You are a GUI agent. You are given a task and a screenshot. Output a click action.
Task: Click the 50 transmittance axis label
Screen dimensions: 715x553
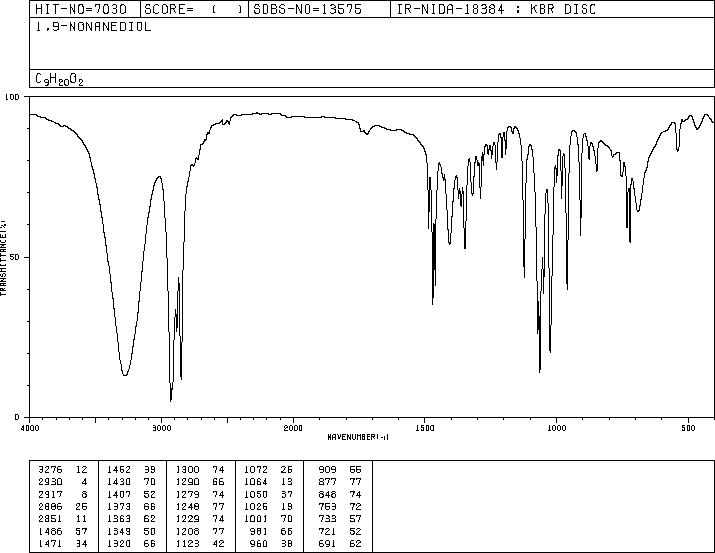[15, 257]
